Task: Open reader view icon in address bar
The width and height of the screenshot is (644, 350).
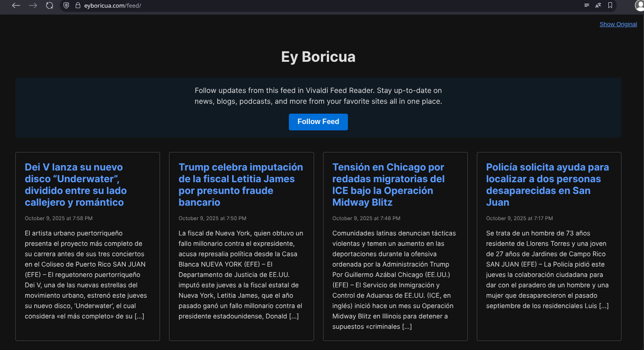Action: [x=586, y=5]
